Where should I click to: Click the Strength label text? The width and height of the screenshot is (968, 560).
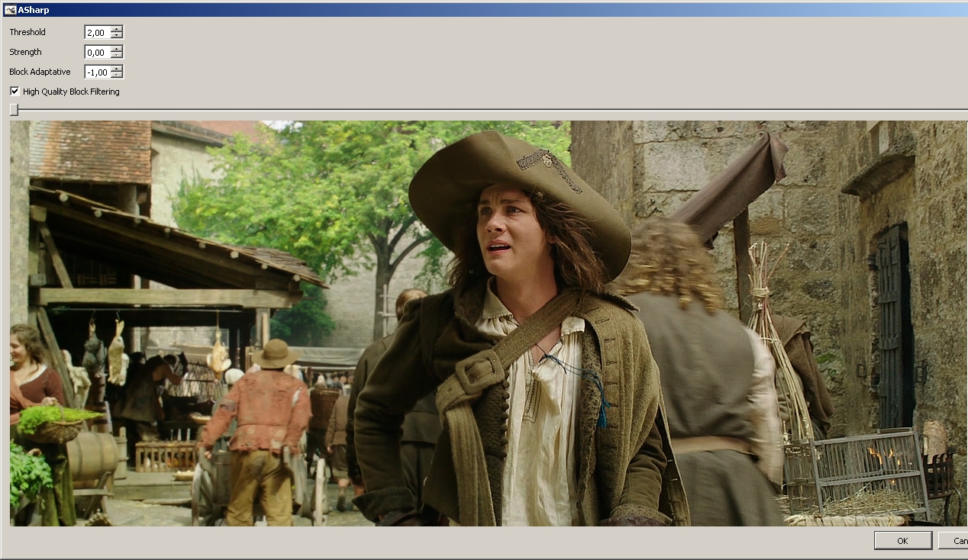pyautogui.click(x=25, y=52)
